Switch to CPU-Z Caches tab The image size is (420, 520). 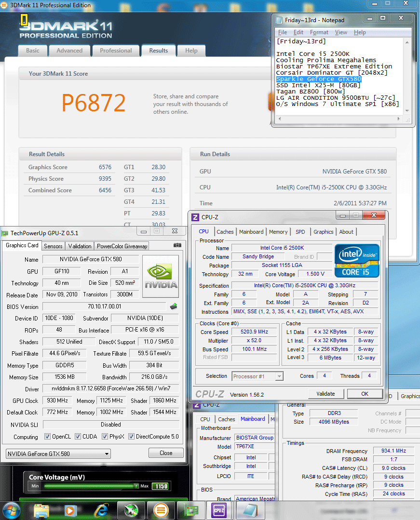[225, 232]
